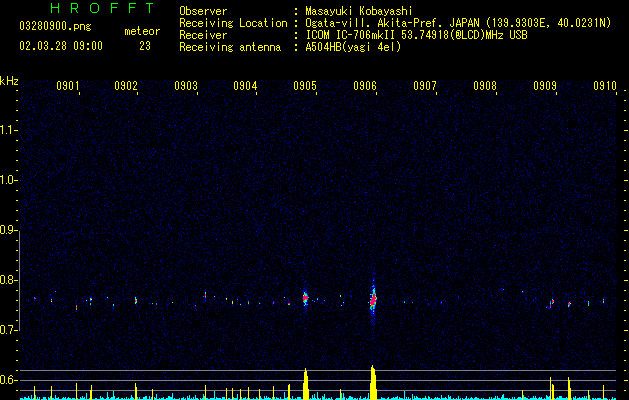Click the 0909 time marker
This screenshot has width=629, height=400.
pyautogui.click(x=545, y=86)
